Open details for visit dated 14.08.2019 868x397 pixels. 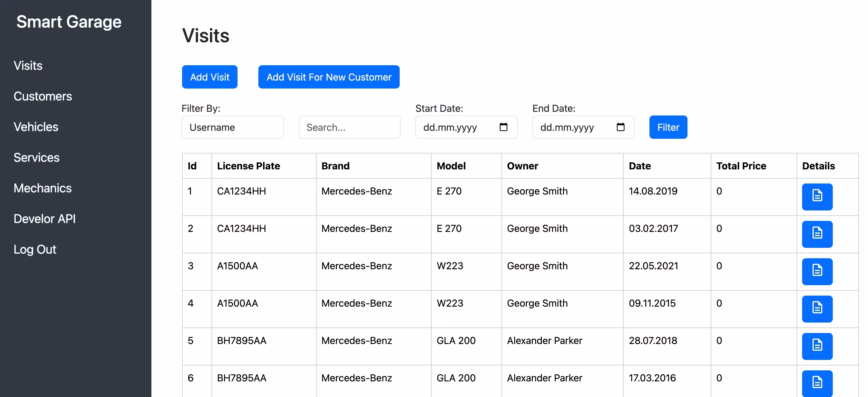pos(817,197)
